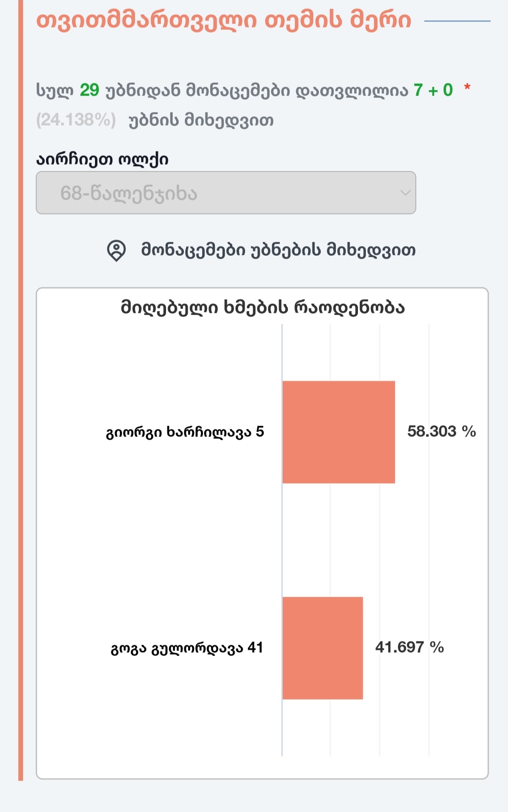Image resolution: width=508 pixels, height=812 pixels.
Task: Click the gray (24.138%) percentage text
Action: [x=77, y=119]
